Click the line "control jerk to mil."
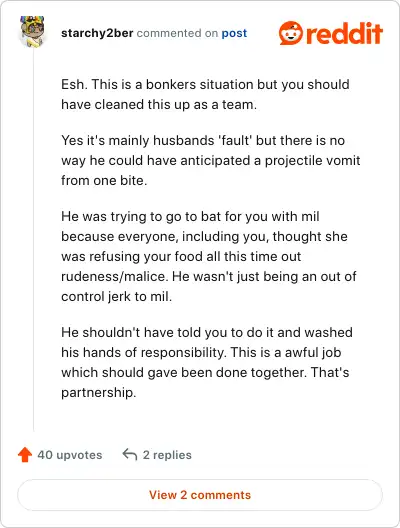 click(116, 297)
